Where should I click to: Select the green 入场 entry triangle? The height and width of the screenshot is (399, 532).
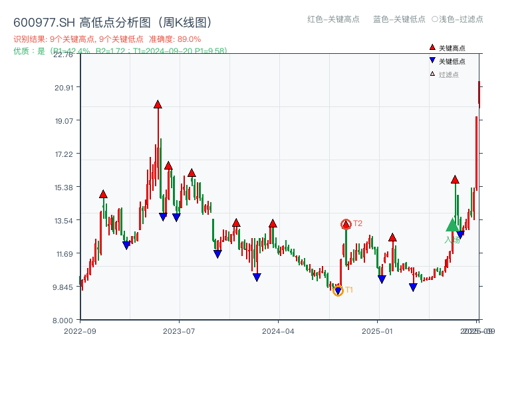click(x=452, y=227)
